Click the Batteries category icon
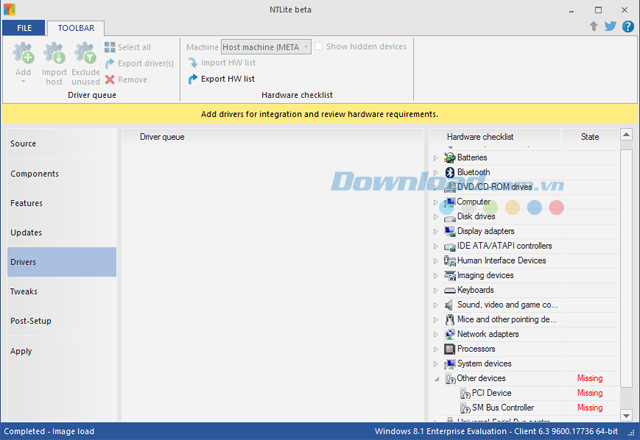The width and height of the screenshot is (640, 440). (x=450, y=158)
